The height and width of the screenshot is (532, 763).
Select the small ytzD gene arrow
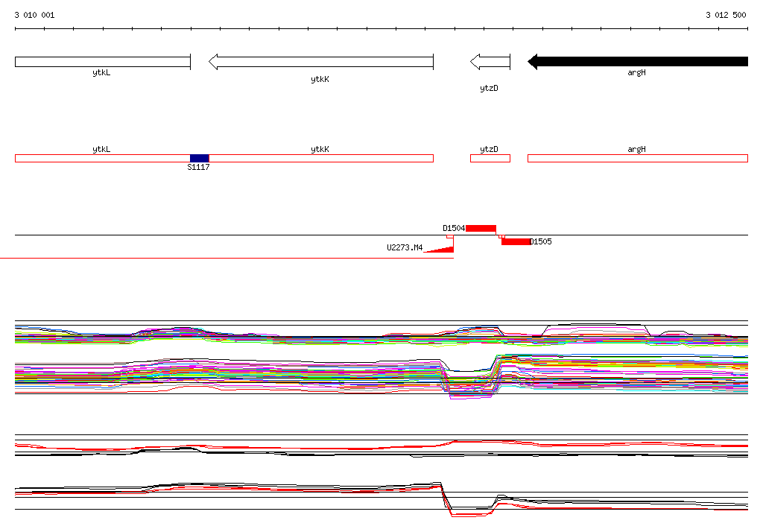pos(490,62)
